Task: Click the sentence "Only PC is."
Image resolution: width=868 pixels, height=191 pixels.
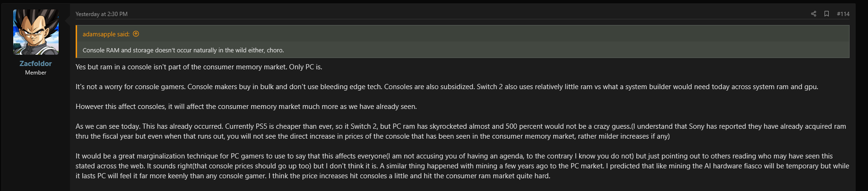Action: pos(305,67)
